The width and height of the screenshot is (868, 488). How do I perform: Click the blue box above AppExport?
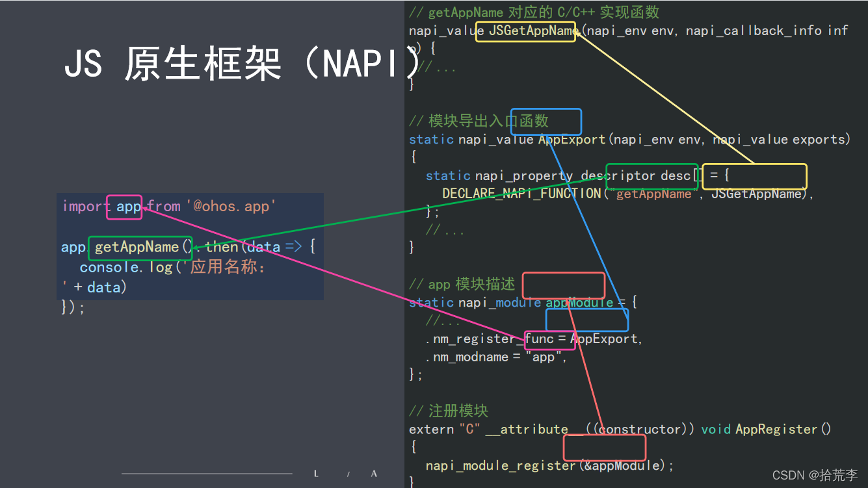(x=546, y=122)
